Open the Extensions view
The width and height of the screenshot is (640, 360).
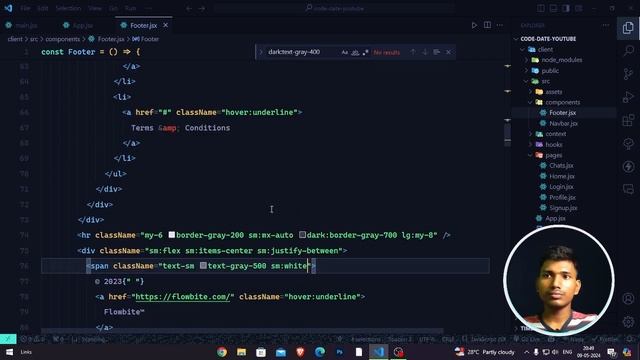pos(628,120)
